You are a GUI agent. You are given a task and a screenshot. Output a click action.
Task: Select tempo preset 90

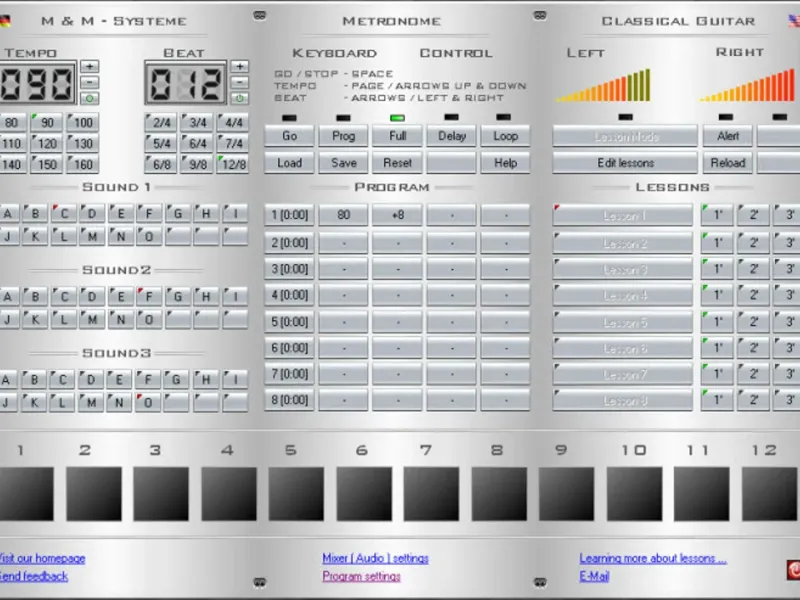[46, 122]
